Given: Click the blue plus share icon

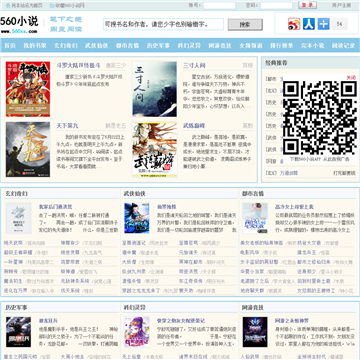Looking at the screenshot, I should tap(323, 24).
